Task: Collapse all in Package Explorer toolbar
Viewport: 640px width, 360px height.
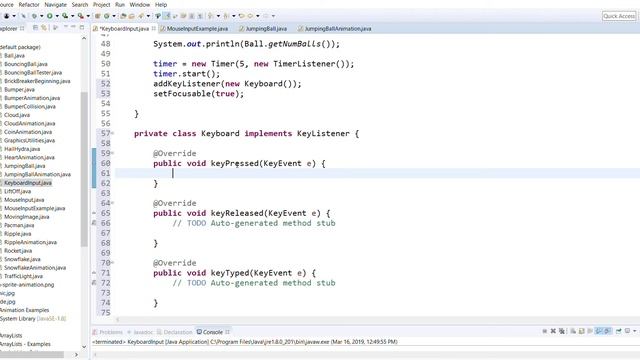Action: (x=35, y=28)
